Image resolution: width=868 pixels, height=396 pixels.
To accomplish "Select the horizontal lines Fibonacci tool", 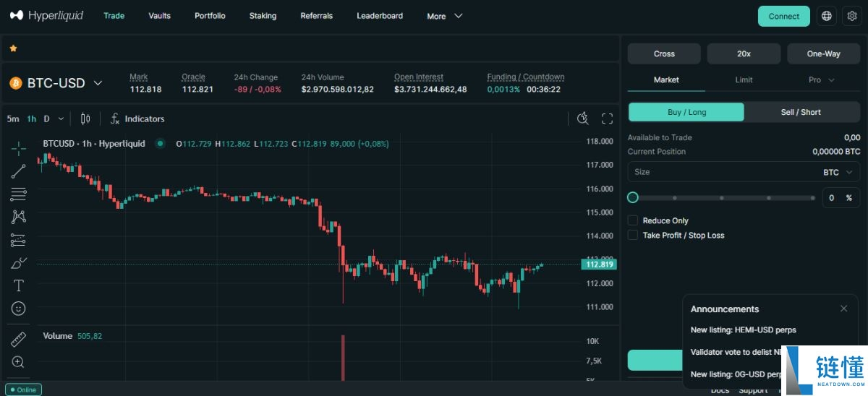I will (18, 194).
